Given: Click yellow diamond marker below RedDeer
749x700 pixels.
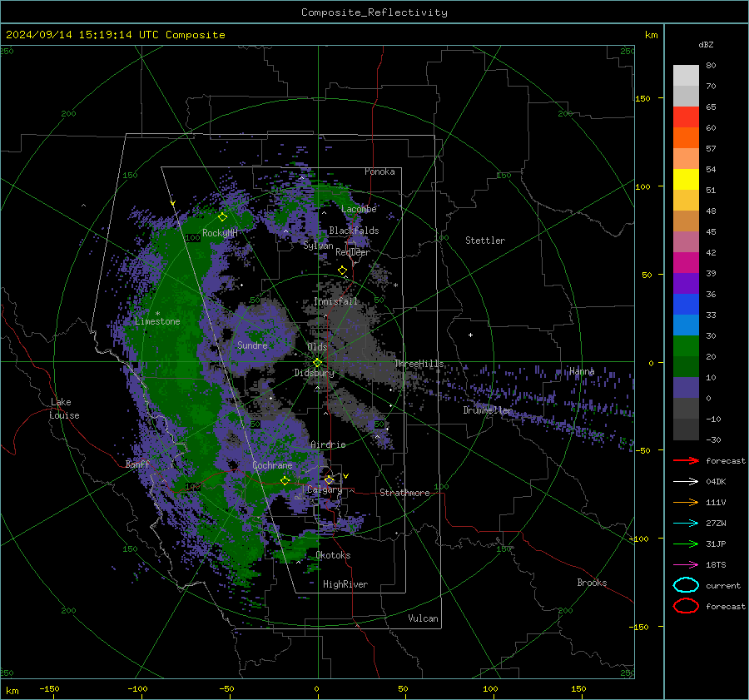Looking at the screenshot, I should click(342, 271).
